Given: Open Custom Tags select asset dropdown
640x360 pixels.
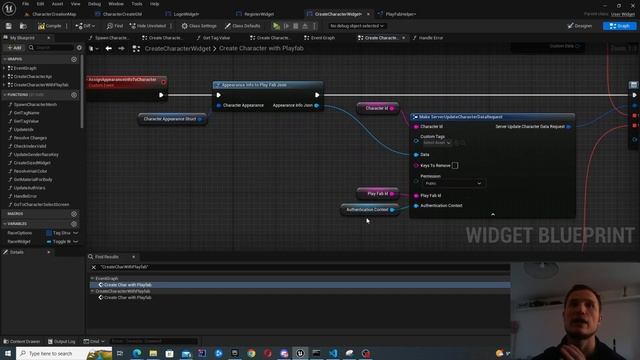Looking at the screenshot, I should coord(437,143).
